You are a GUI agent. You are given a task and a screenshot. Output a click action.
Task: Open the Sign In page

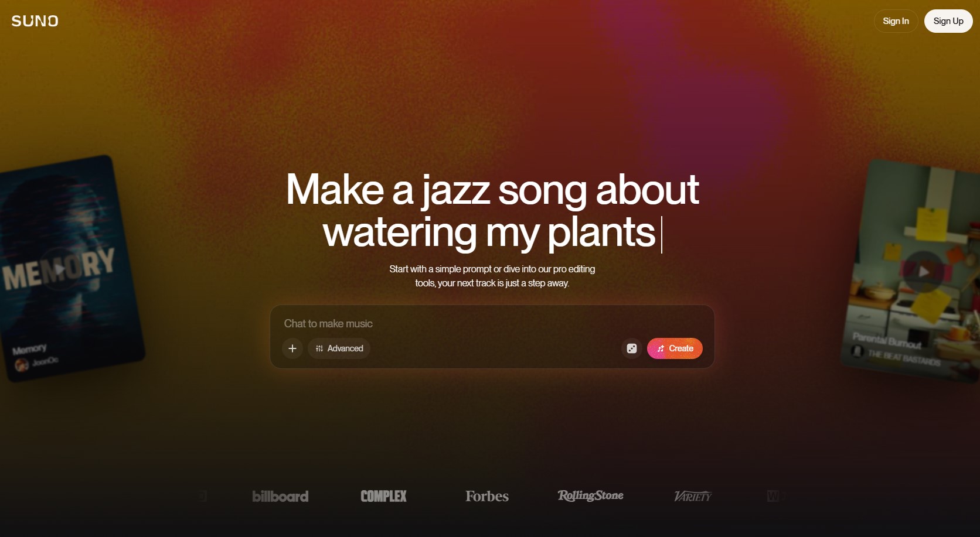[x=896, y=21]
